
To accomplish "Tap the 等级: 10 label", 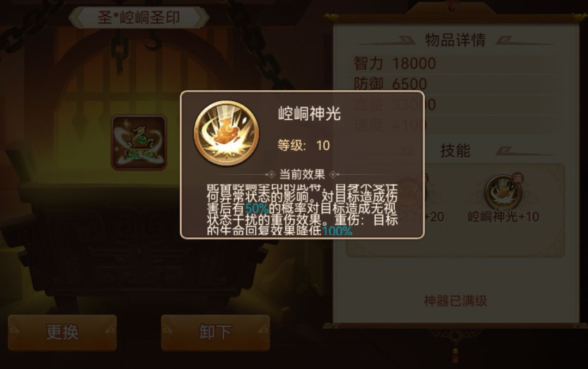I will (x=303, y=145).
